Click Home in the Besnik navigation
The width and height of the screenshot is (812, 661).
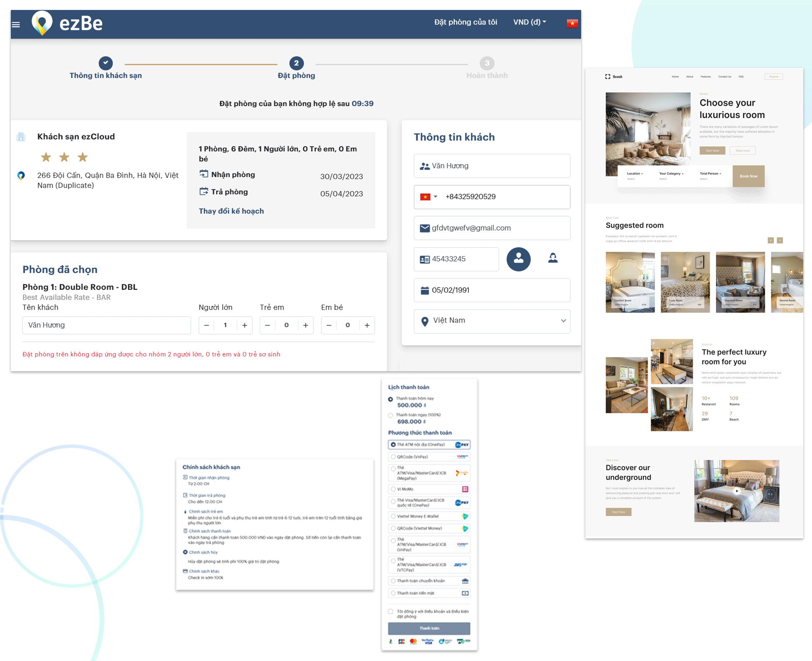(675, 76)
